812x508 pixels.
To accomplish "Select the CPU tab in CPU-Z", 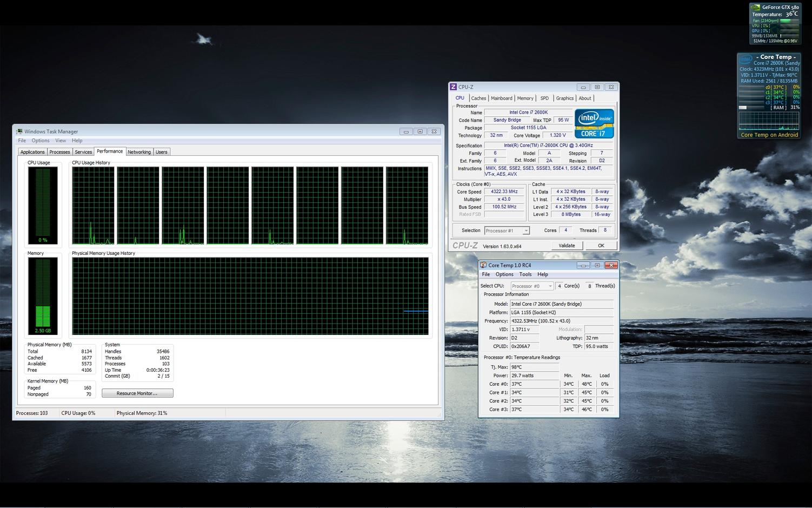I will 460,98.
